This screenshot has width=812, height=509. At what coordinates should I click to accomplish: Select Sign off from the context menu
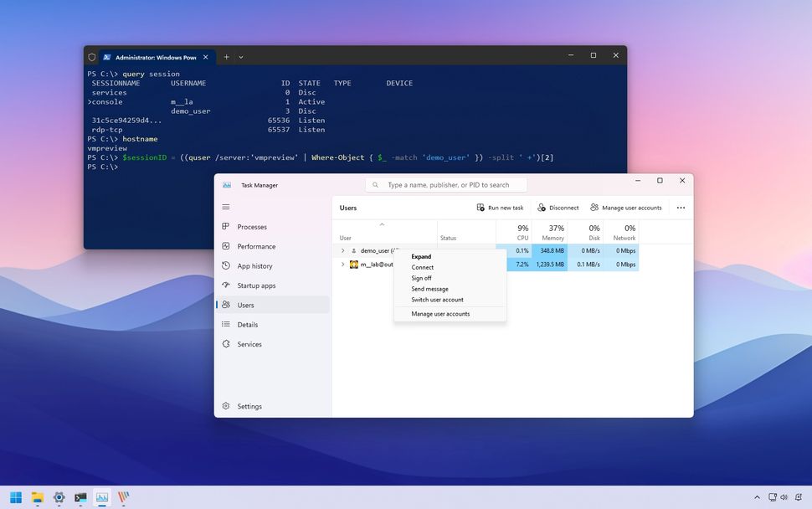point(421,277)
